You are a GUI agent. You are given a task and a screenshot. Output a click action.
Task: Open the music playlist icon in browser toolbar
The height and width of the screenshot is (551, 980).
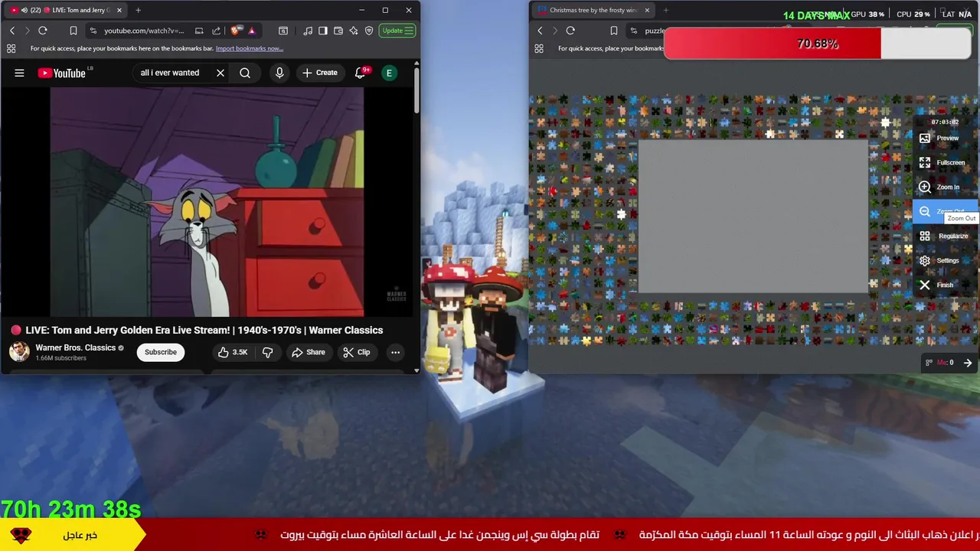pyautogui.click(x=308, y=31)
